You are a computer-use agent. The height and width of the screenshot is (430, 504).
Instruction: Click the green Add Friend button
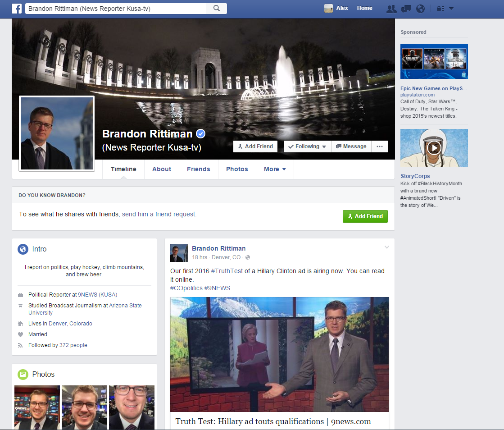point(365,216)
